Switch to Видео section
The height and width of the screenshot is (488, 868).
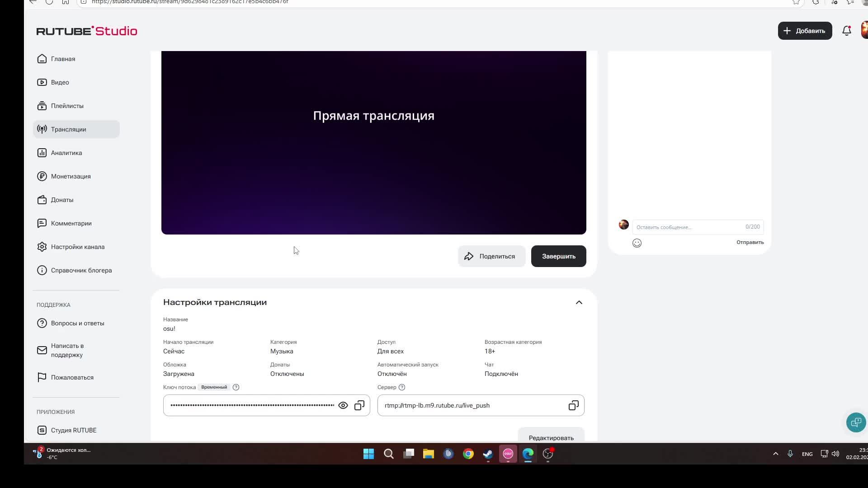tap(60, 82)
